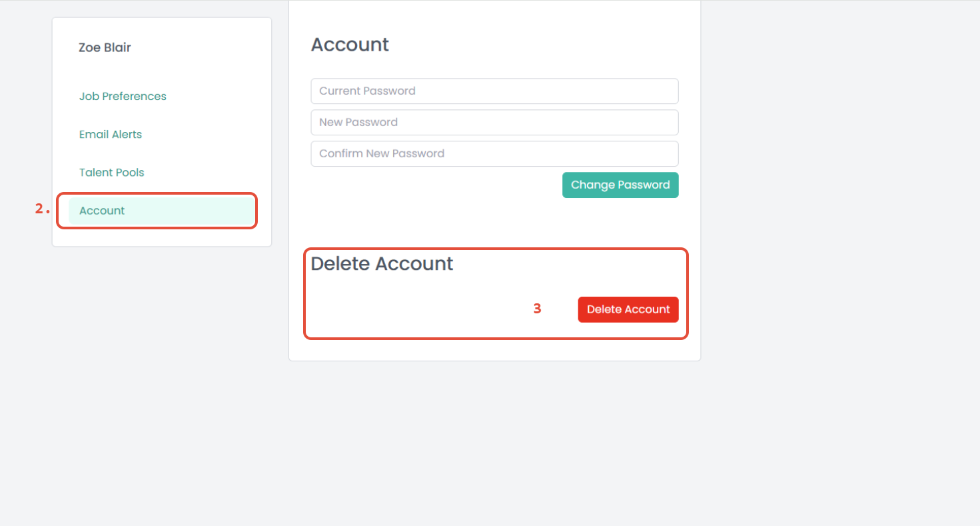Click the gray background right of the Account card
980x526 pixels.
[833, 200]
